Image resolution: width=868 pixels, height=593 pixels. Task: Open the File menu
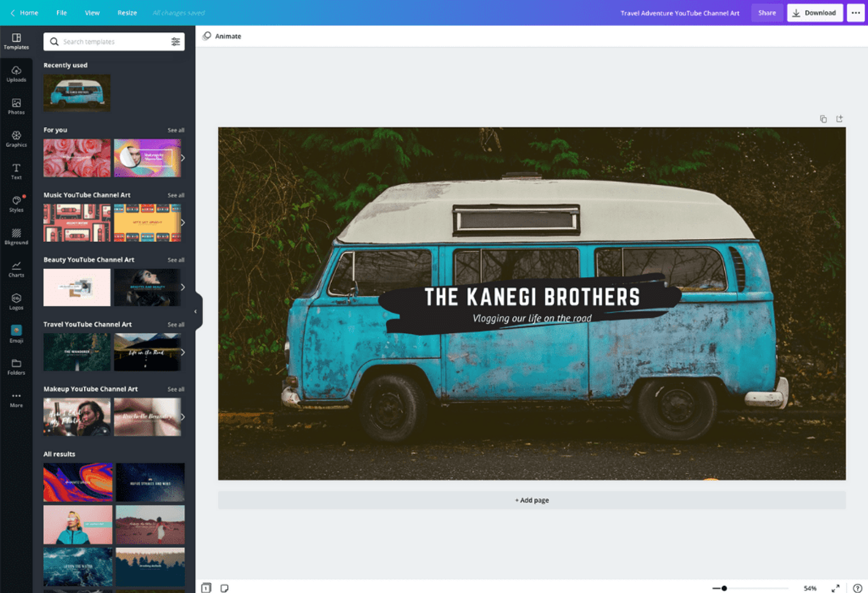61,13
